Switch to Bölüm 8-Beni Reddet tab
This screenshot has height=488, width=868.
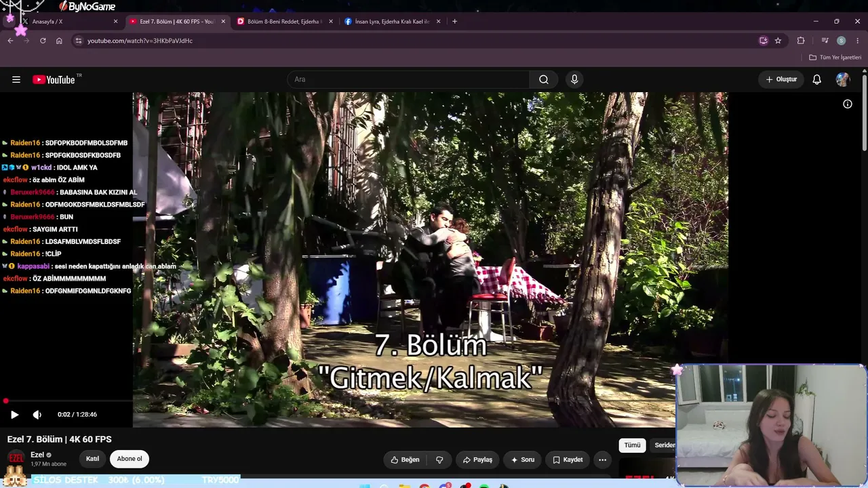tap(284, 22)
